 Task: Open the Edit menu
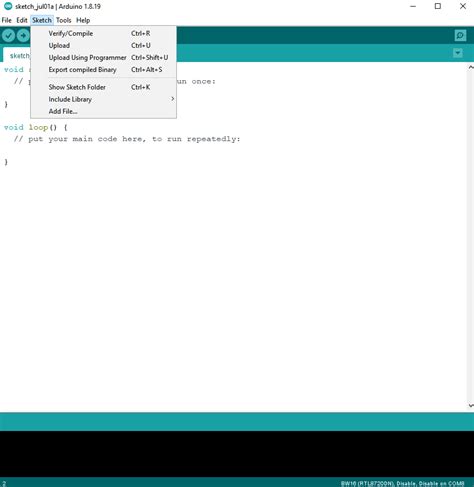(22, 20)
